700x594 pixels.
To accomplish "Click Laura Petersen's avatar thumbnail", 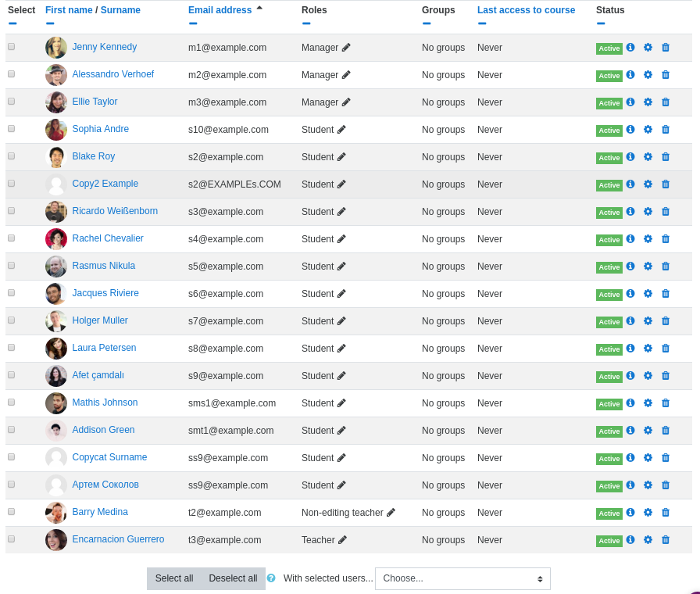I will click(56, 349).
